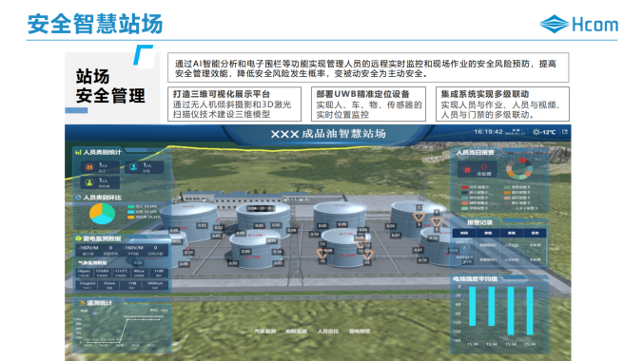Viewport: 644px width, 361px height.
Task: Click the Hcom logo
Action: (578, 24)
